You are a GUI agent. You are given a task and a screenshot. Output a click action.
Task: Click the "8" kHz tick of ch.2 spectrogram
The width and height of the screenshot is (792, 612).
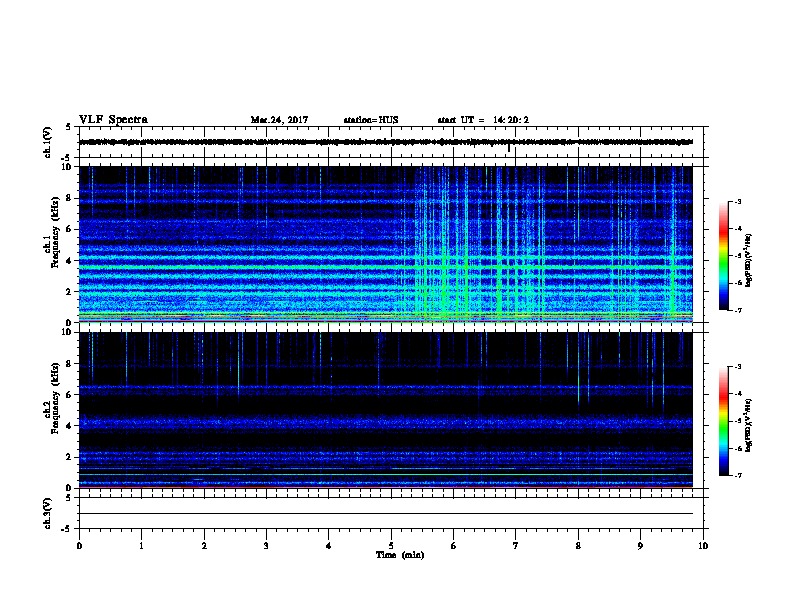pyautogui.click(x=69, y=364)
